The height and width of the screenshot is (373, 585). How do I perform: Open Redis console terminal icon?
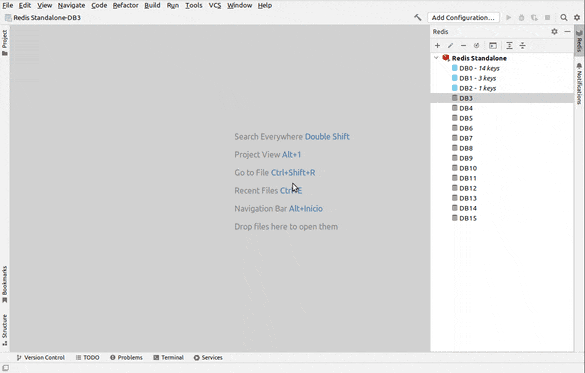[x=493, y=46]
